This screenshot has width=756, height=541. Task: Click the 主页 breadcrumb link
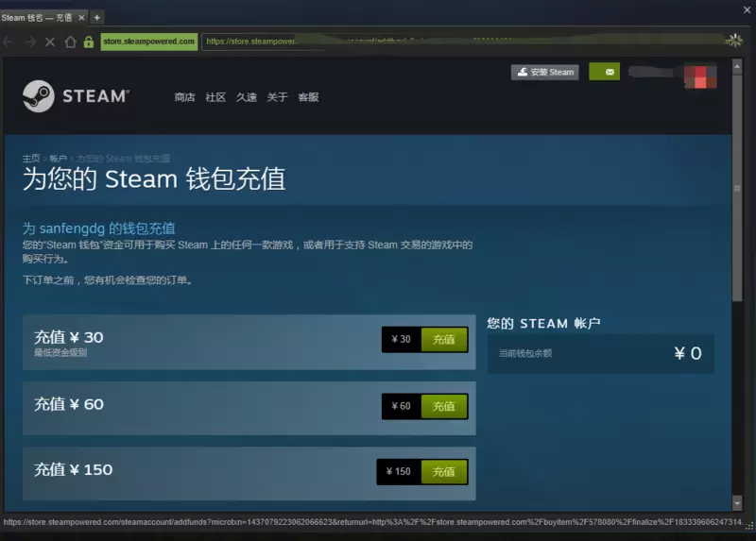point(31,159)
